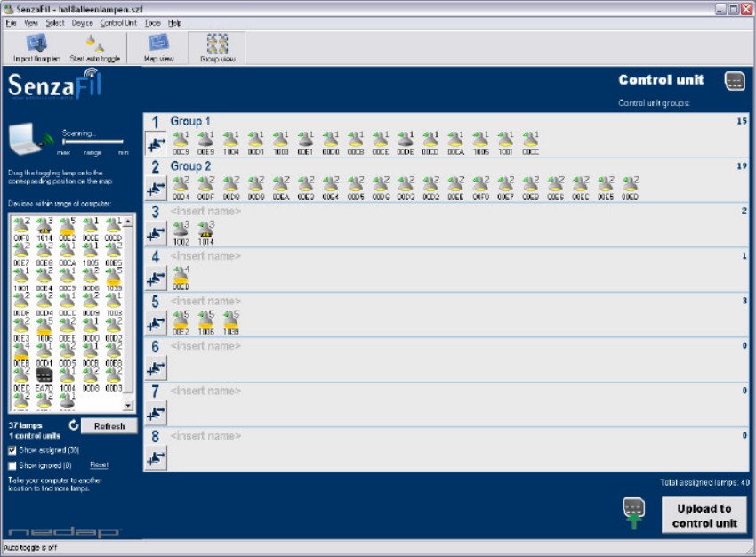Click the insert name field of group 6

tap(205, 346)
